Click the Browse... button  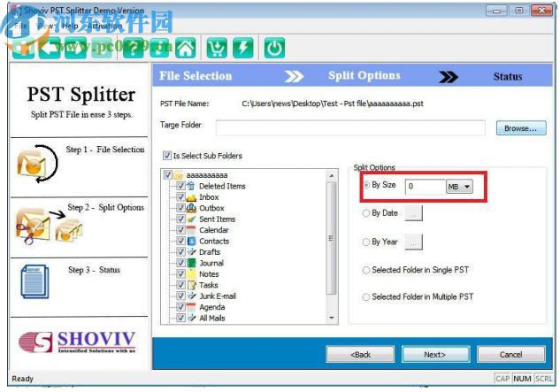pos(521,128)
